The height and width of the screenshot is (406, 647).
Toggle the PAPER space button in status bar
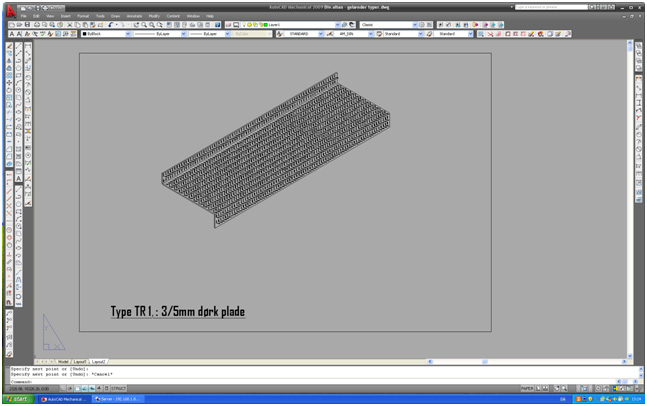527,388
